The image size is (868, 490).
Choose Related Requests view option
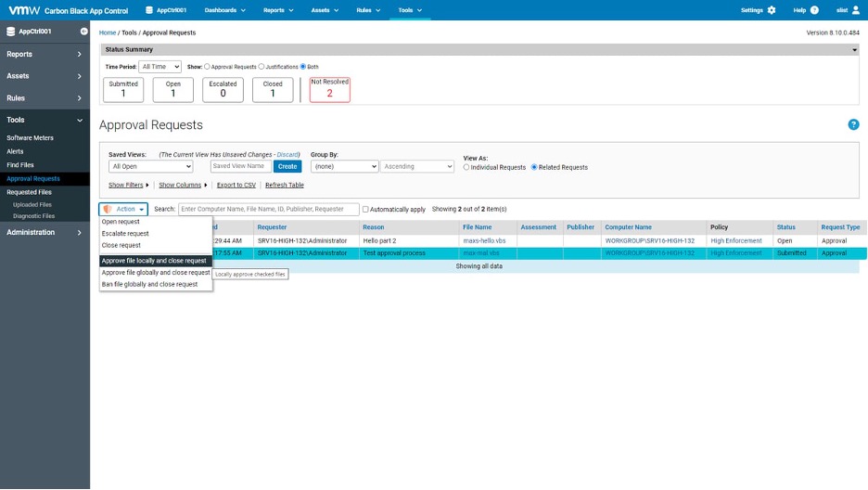[534, 167]
